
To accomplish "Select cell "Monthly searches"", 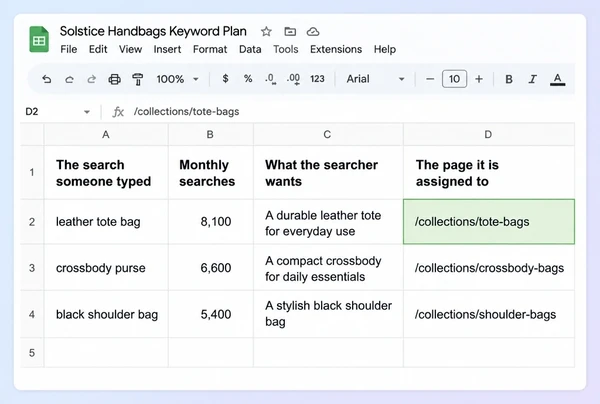I will (x=210, y=173).
